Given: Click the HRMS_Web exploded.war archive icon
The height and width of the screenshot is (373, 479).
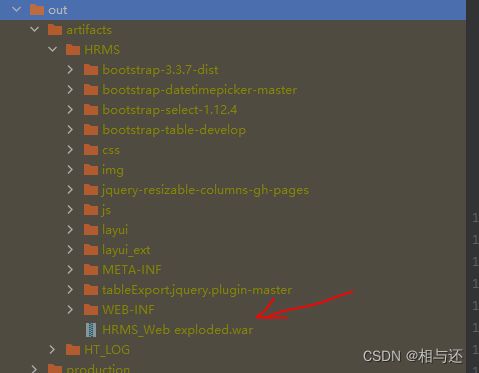Looking at the screenshot, I should pyautogui.click(x=91, y=330).
